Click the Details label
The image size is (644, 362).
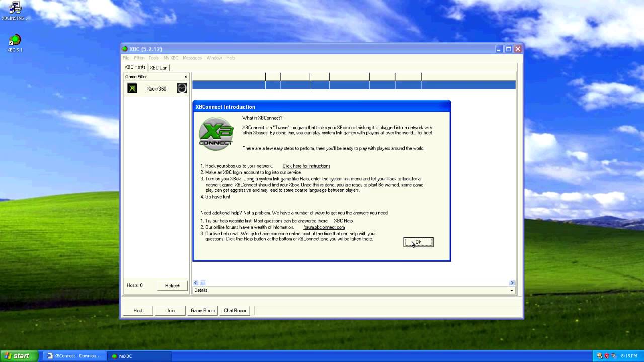[x=201, y=290]
